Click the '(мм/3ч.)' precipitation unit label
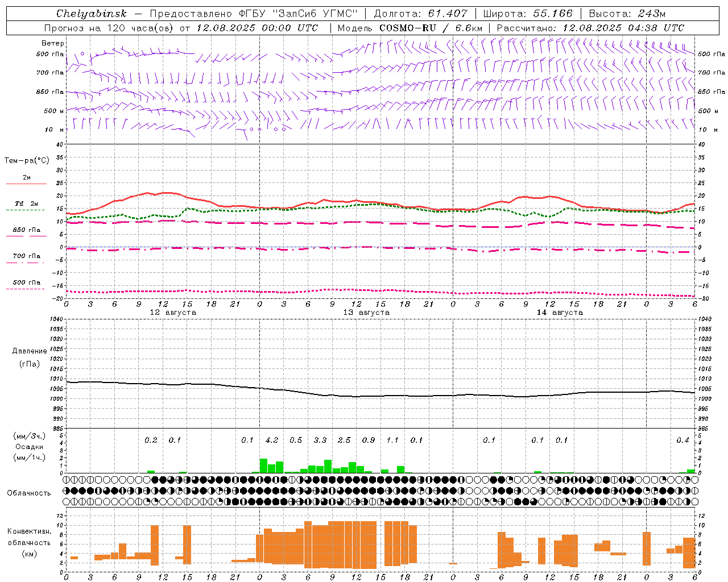The image size is (728, 582). [x=29, y=436]
